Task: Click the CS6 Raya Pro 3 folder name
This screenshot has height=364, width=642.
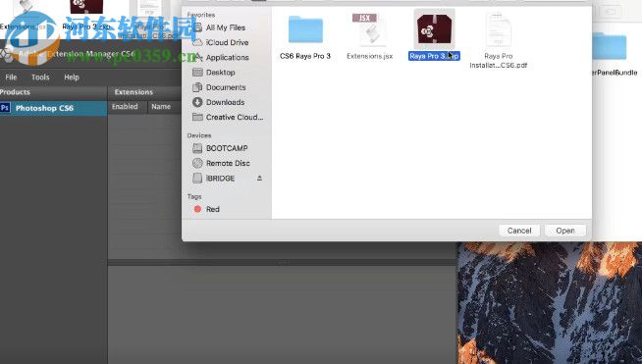Action: pyautogui.click(x=305, y=56)
